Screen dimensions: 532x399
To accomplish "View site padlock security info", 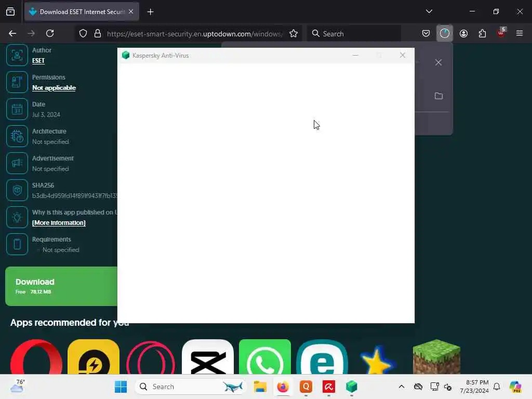I will click(98, 33).
